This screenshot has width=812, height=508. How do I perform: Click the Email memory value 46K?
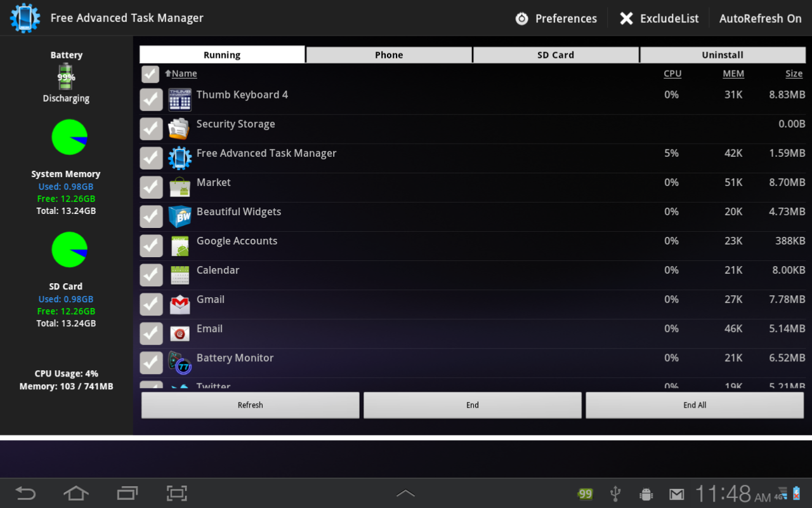coord(733,328)
